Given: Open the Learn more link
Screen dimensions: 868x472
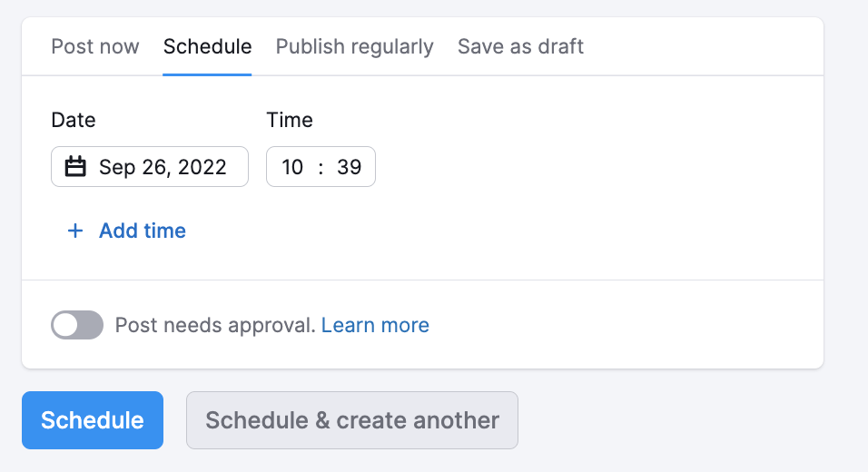Looking at the screenshot, I should point(375,325).
